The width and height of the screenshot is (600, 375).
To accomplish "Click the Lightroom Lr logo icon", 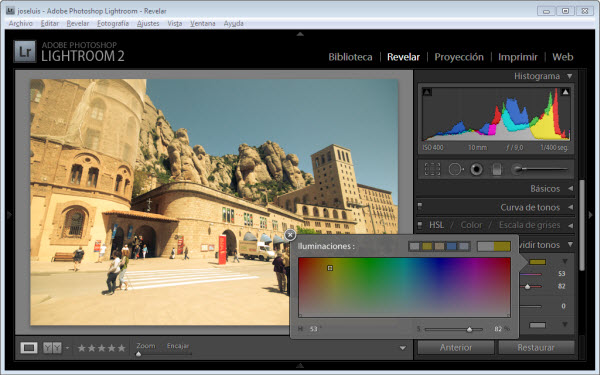I will tap(25, 52).
